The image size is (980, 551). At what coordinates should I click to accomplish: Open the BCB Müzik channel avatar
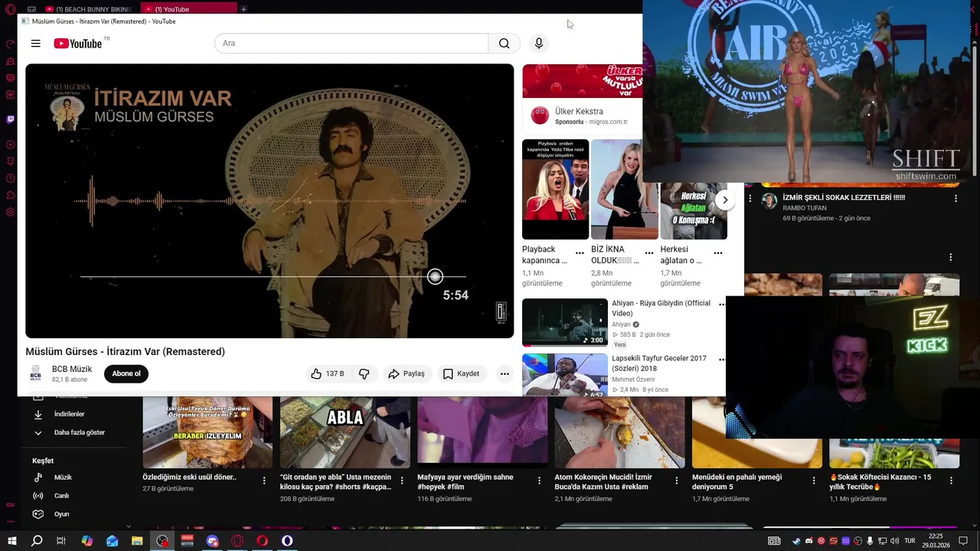pyautogui.click(x=36, y=373)
